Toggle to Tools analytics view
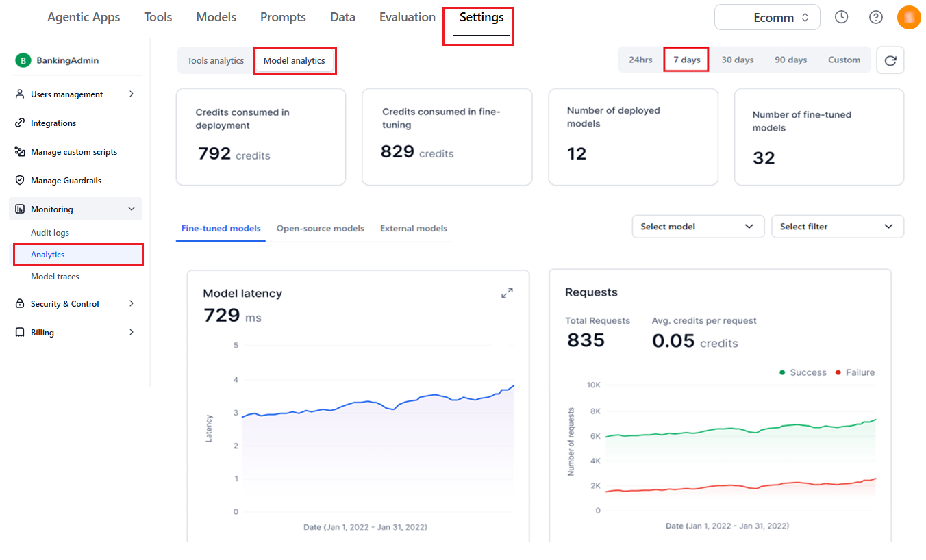This screenshot has width=926, height=560. point(216,61)
